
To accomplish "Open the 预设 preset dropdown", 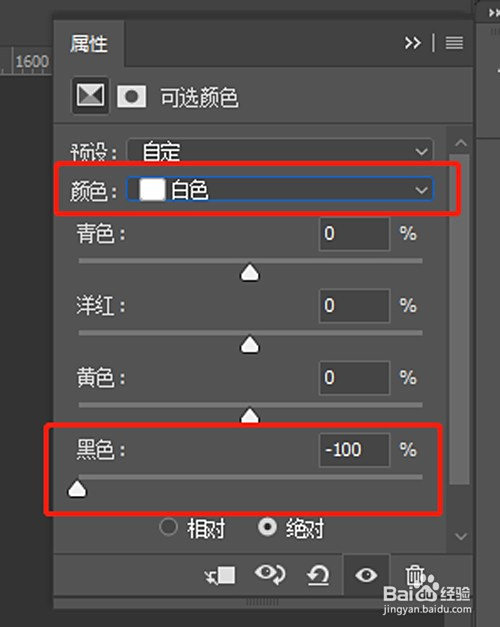I will click(x=280, y=151).
